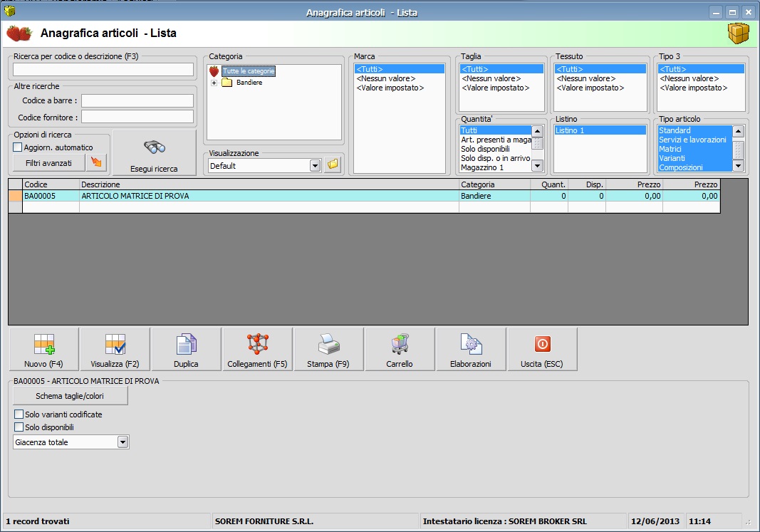The height and width of the screenshot is (532, 760).
Task: Click the Schema taglie/colori button
Action: click(x=70, y=396)
